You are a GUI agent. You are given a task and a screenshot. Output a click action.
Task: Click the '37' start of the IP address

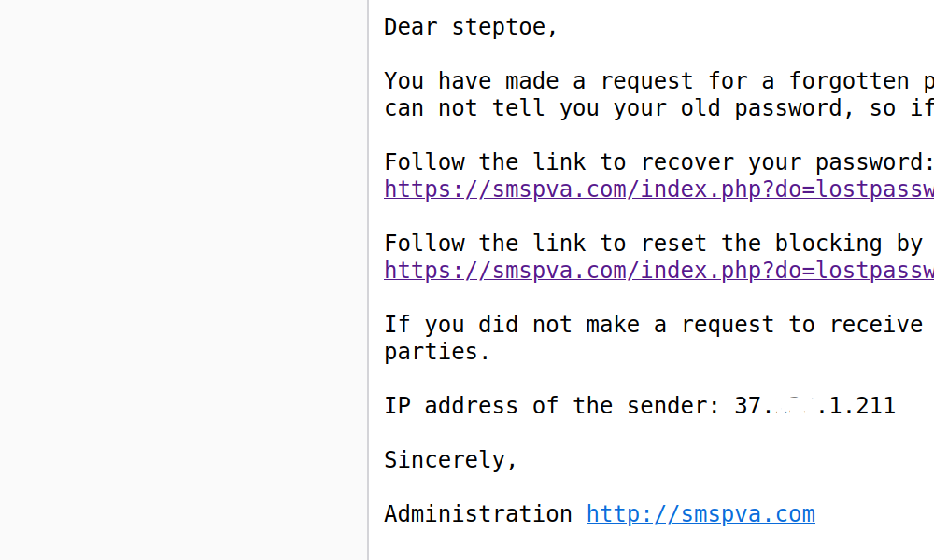pyautogui.click(x=747, y=406)
